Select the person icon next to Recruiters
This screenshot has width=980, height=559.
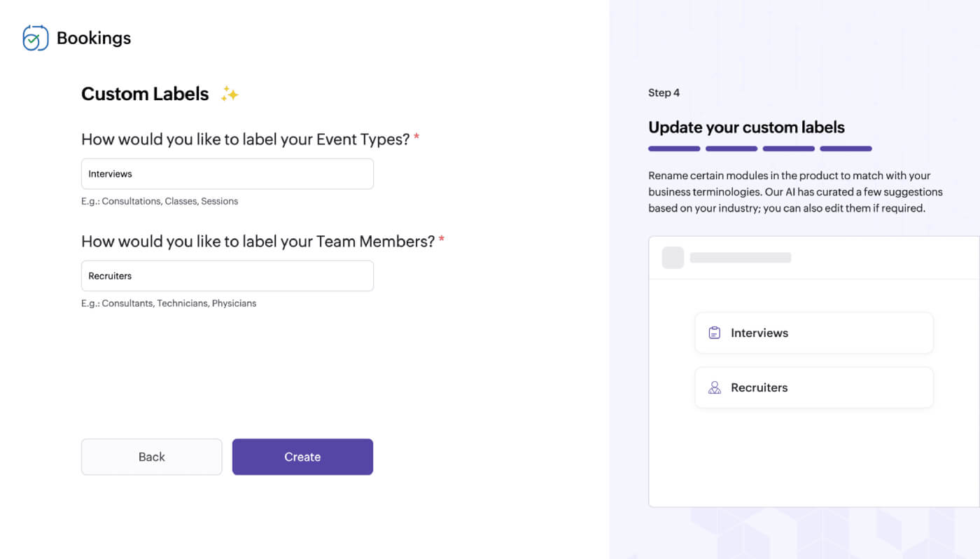pos(714,387)
